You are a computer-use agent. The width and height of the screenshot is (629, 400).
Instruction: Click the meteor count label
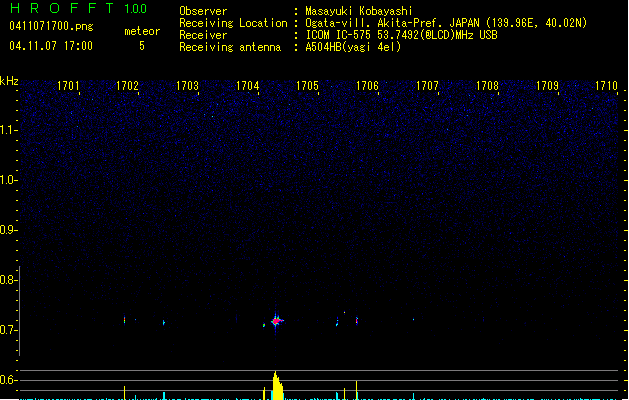tap(142, 31)
